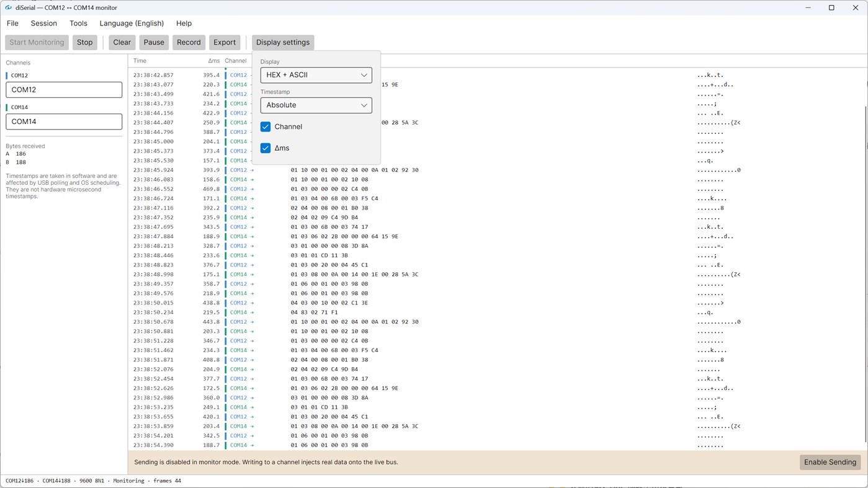This screenshot has height=488, width=868.
Task: Click the 'Monitoring' status bar entry
Action: coord(128,481)
